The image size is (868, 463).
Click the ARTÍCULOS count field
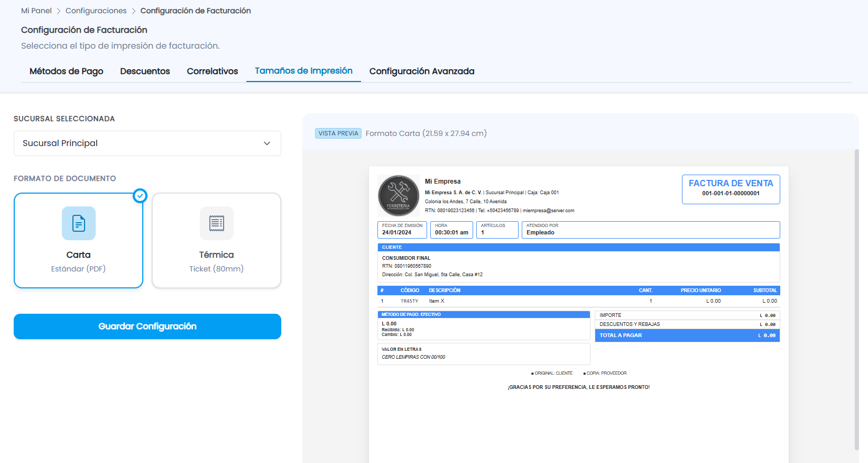pyautogui.click(x=497, y=230)
